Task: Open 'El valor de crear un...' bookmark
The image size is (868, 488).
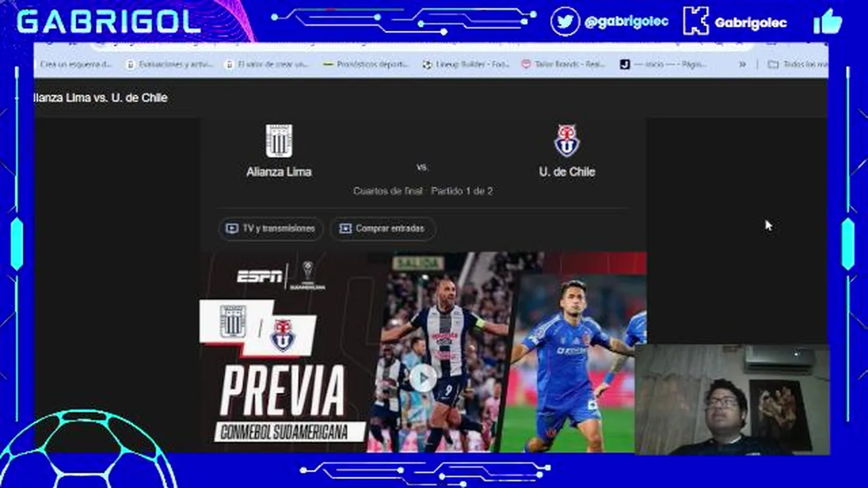Action: (267, 64)
